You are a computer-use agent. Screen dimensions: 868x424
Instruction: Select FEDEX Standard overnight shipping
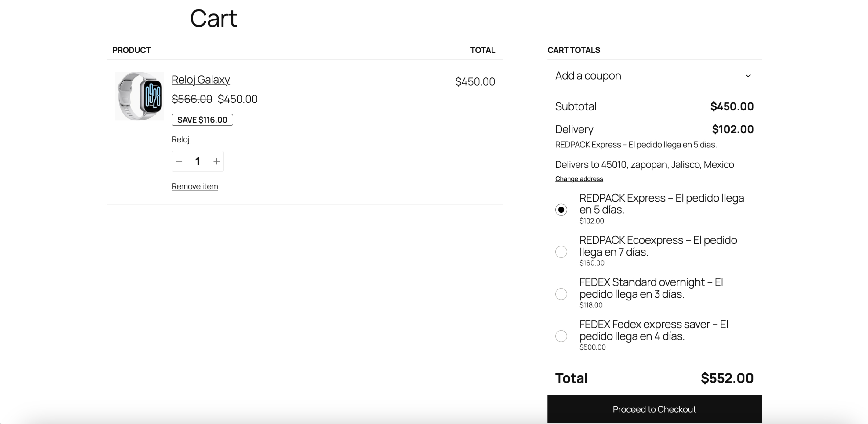(x=561, y=294)
